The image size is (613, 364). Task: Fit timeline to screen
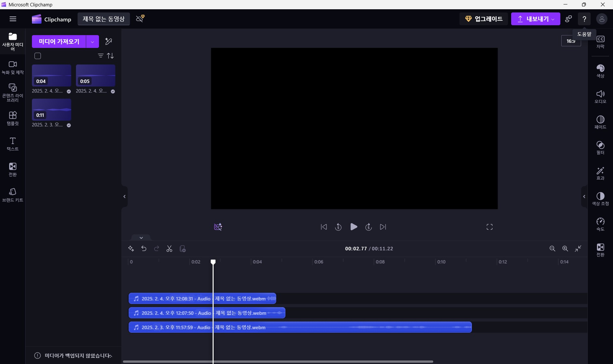pos(578,249)
